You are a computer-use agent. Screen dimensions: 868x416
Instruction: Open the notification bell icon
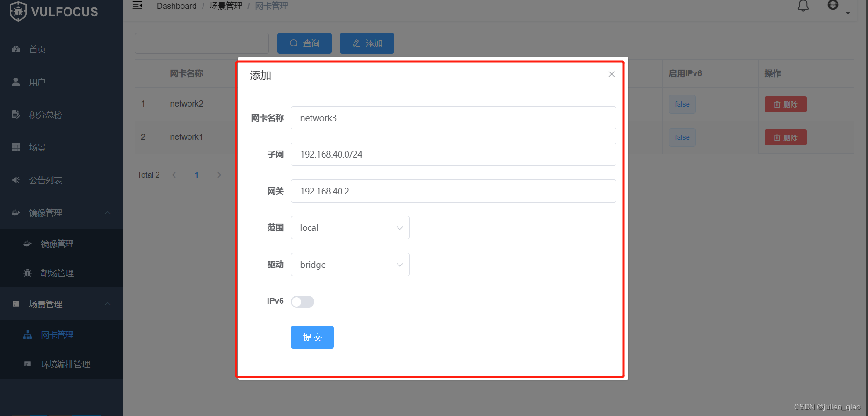coord(803,6)
